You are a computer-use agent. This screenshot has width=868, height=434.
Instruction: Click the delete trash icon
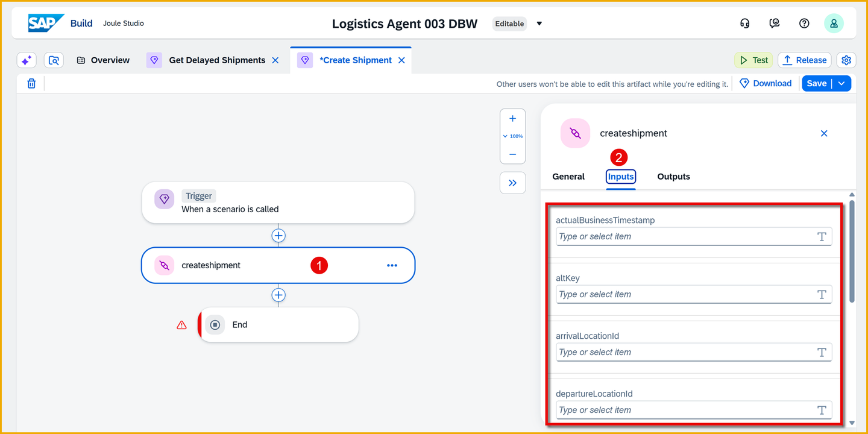coord(31,83)
